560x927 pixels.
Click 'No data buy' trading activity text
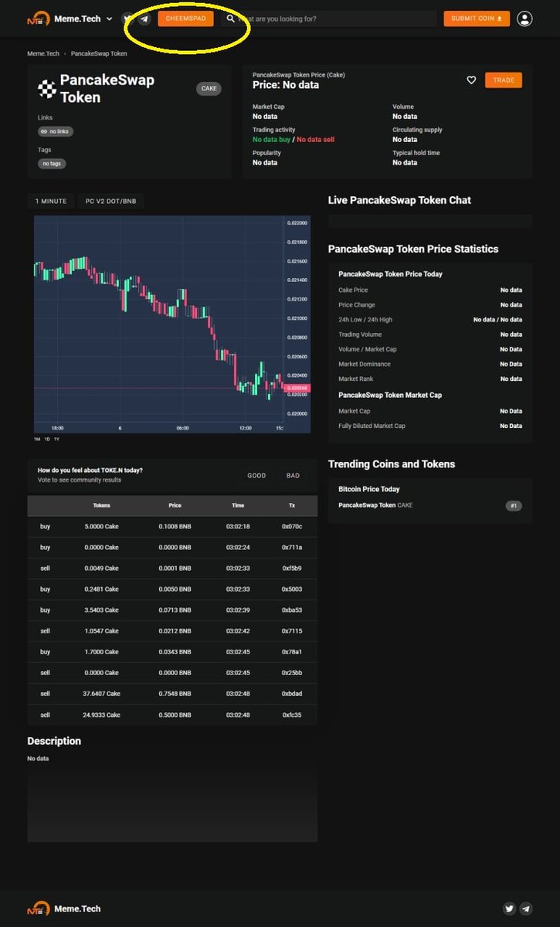(x=271, y=140)
